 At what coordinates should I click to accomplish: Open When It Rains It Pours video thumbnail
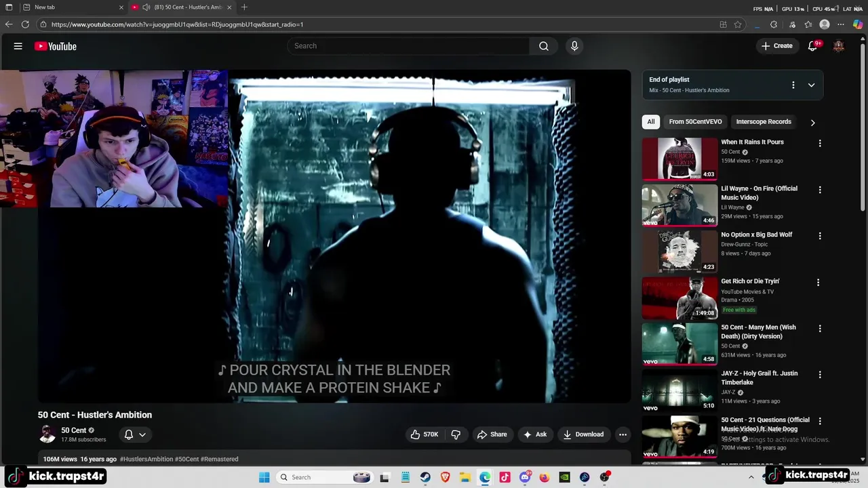pos(679,159)
